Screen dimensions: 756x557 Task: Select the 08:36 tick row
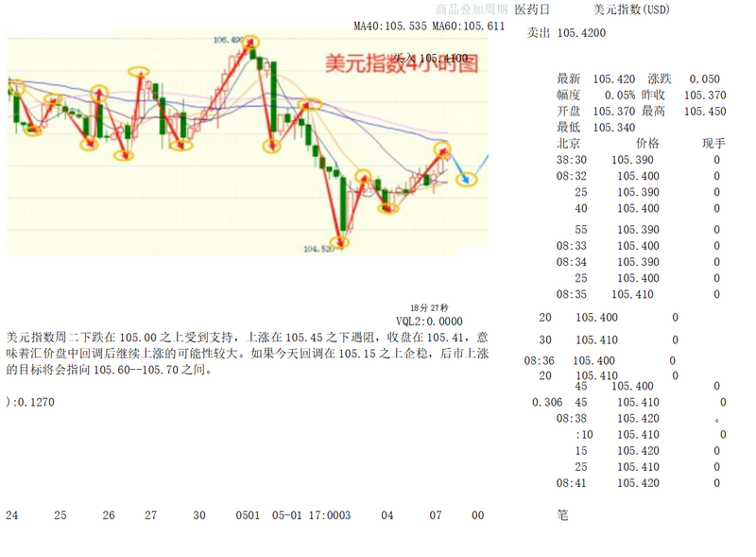click(x=600, y=361)
